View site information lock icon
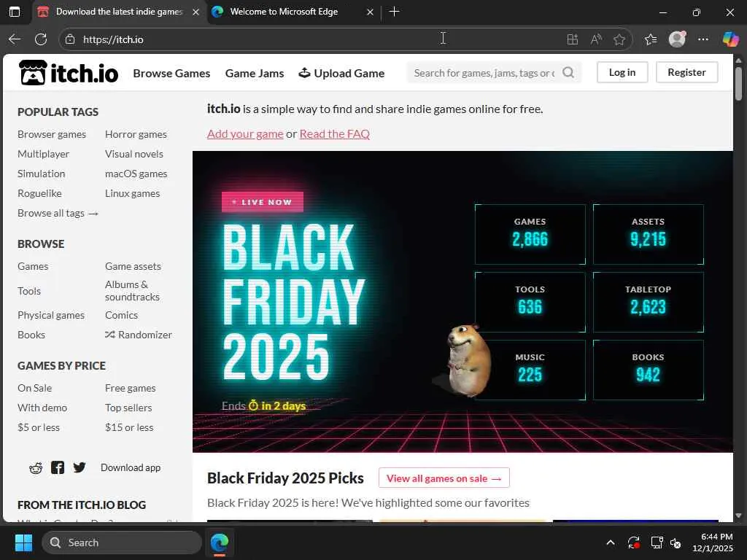This screenshot has height=560, width=747. point(70,39)
